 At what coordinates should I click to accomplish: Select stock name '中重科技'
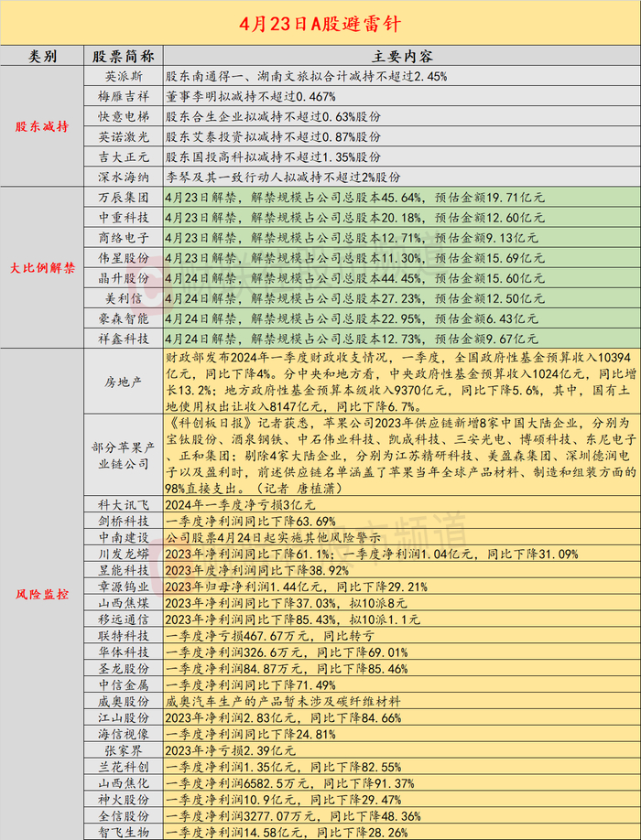[124, 218]
